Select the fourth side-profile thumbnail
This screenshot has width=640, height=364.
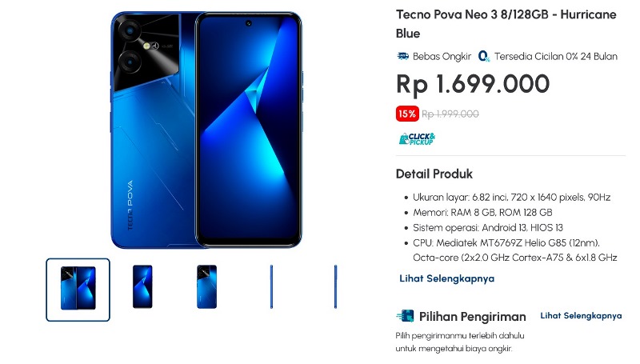pos(271,286)
